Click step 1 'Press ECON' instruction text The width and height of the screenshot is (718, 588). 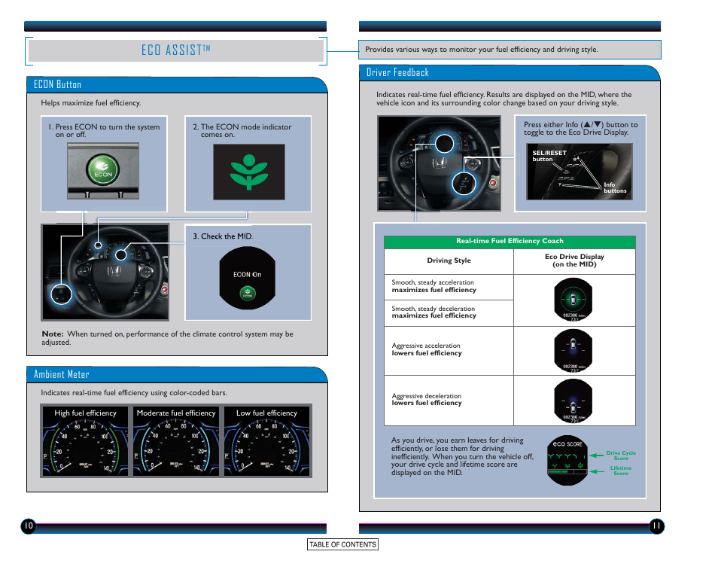click(105, 130)
